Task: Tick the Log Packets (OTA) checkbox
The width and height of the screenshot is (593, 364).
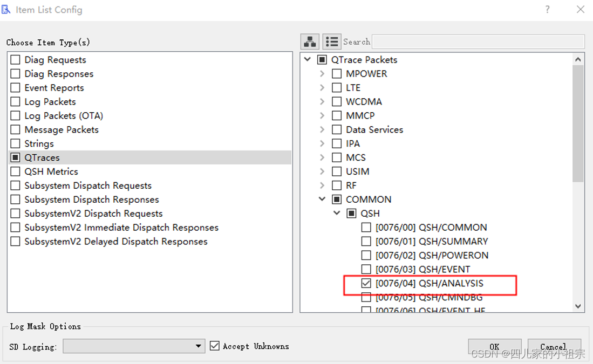Action: pos(16,115)
